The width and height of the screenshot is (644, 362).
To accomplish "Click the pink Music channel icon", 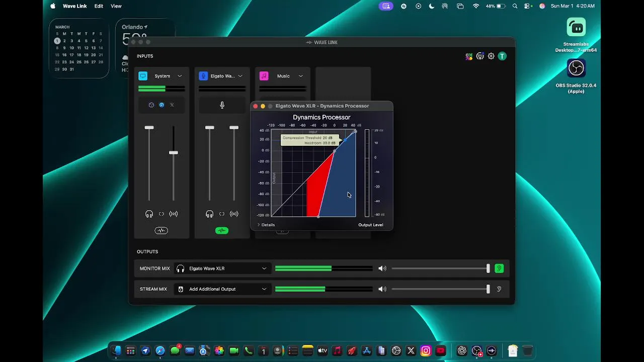I will pos(264,76).
